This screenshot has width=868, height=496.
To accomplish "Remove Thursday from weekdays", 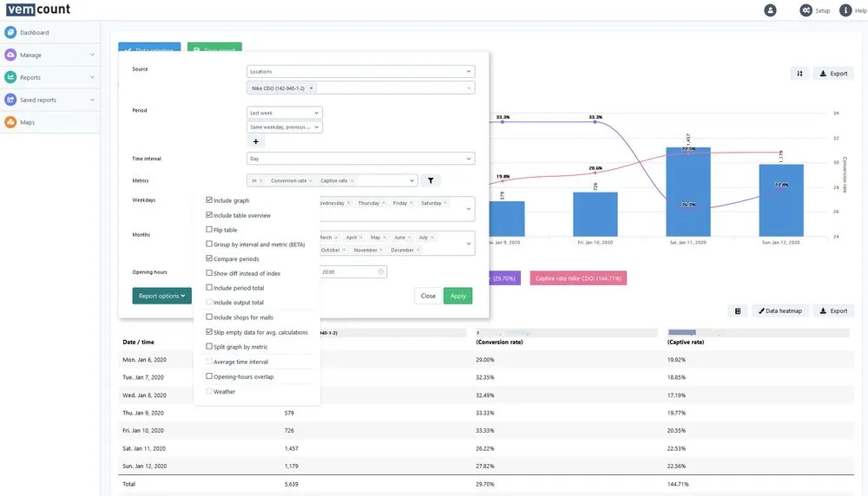I will point(384,203).
